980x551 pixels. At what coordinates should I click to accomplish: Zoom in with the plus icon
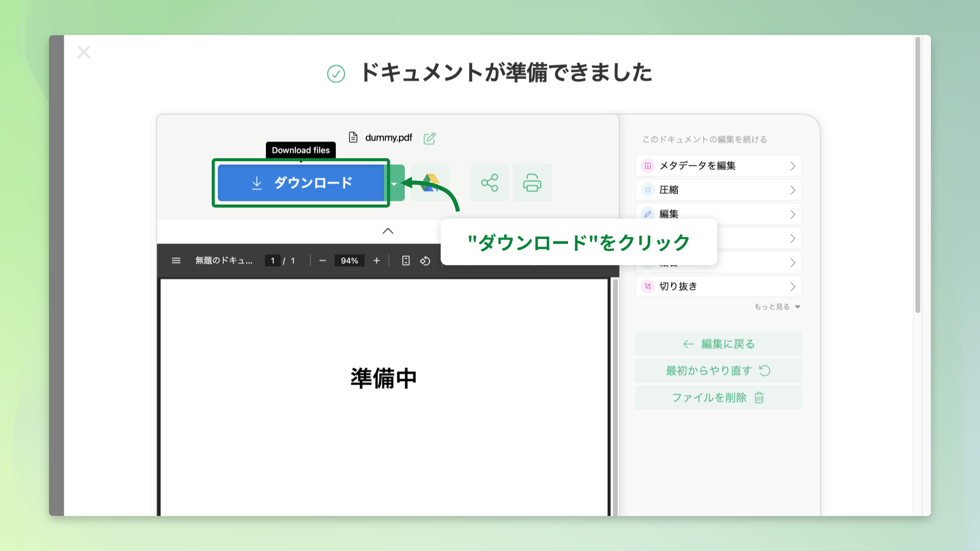(377, 261)
